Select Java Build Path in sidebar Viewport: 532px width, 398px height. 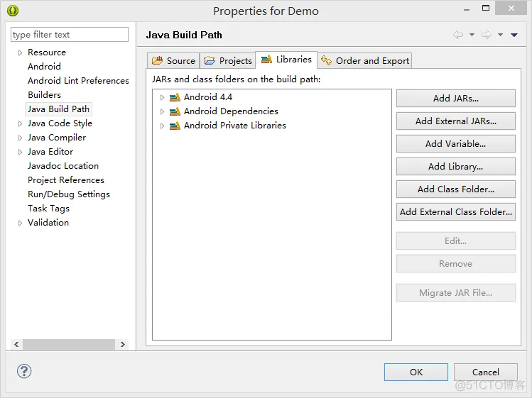(x=59, y=109)
